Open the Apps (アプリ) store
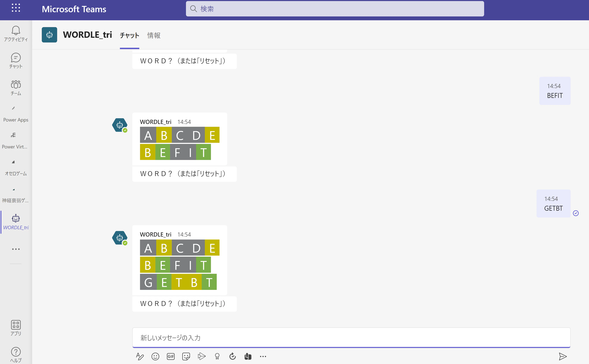Image resolution: width=589 pixels, height=364 pixels. point(16,328)
